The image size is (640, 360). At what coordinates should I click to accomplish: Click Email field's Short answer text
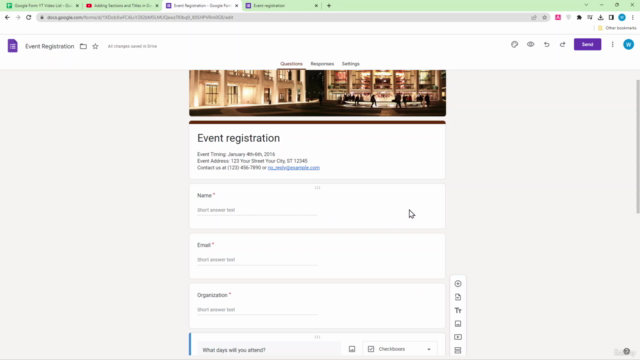click(216, 260)
